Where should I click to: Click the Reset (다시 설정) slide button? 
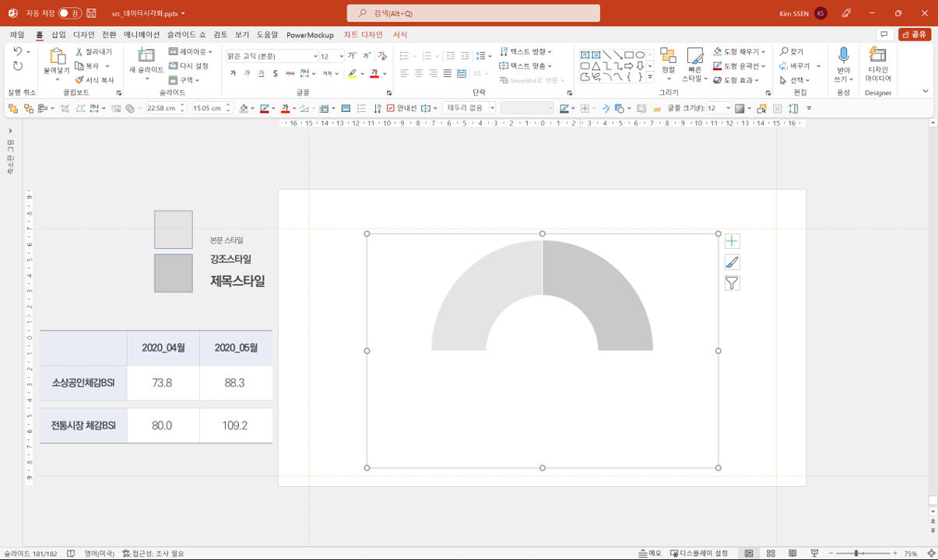tap(189, 66)
